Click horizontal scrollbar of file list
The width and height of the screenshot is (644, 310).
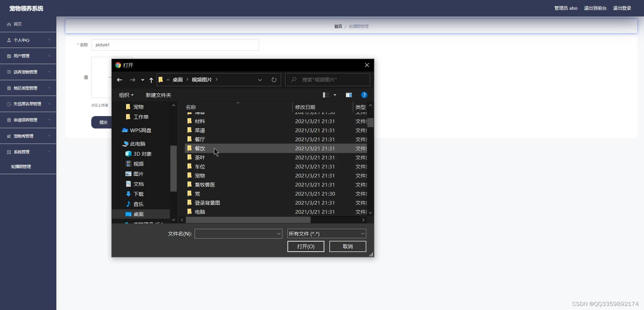(248, 220)
